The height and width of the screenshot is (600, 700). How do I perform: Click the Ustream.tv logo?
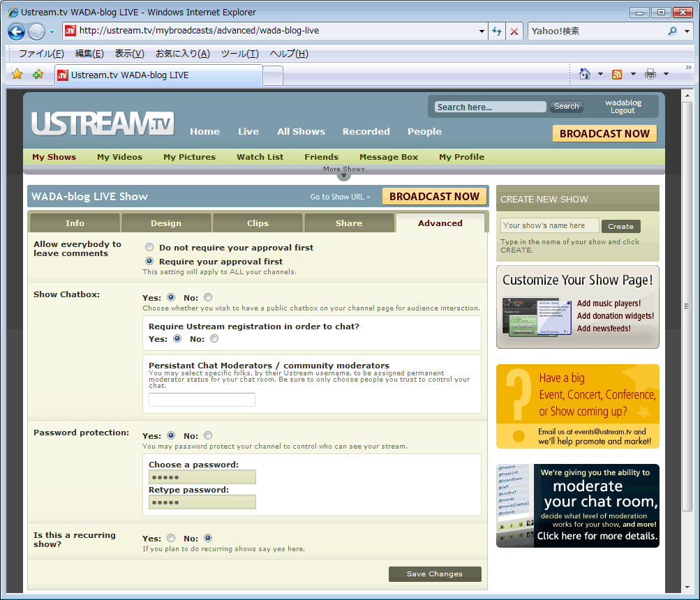click(102, 123)
